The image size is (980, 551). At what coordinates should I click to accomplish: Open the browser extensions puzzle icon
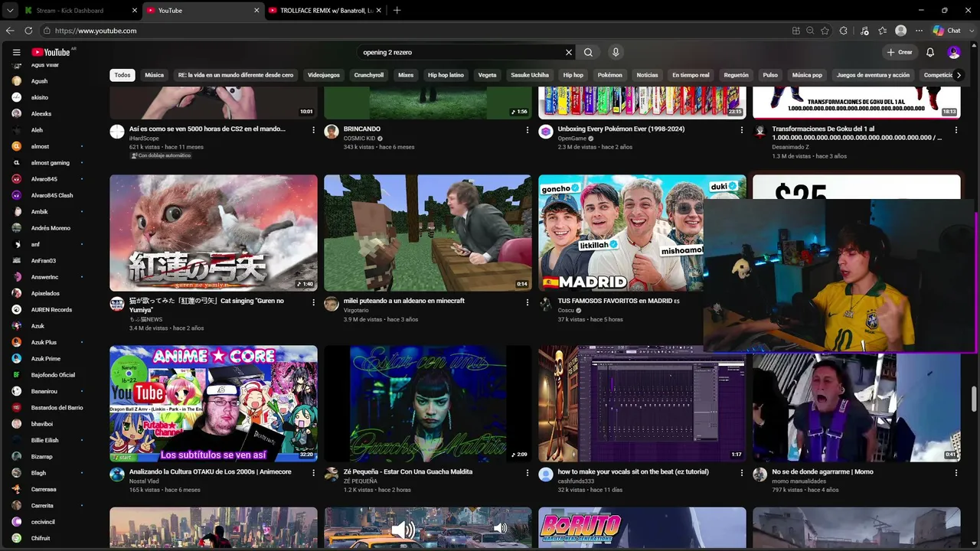pyautogui.click(x=844, y=31)
